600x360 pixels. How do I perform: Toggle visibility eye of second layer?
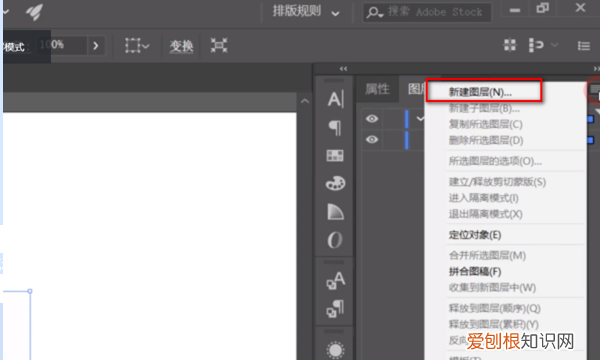pos(372,139)
